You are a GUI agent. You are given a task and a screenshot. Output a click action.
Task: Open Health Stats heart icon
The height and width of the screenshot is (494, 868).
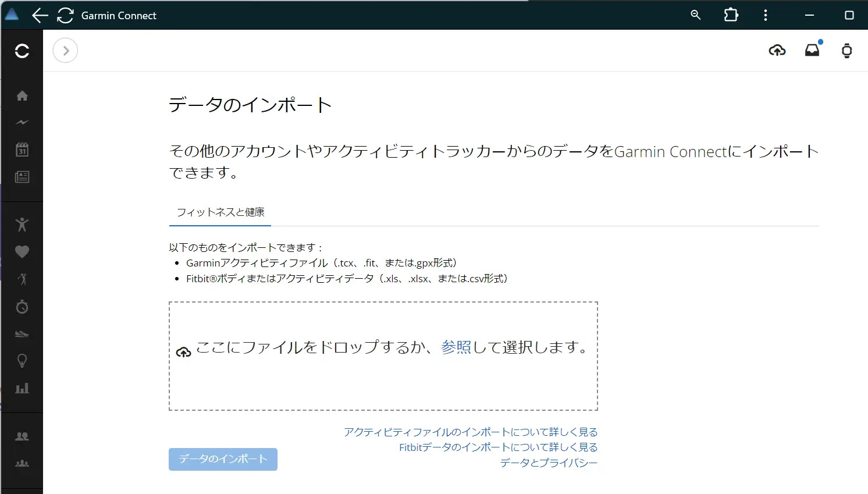(22, 252)
